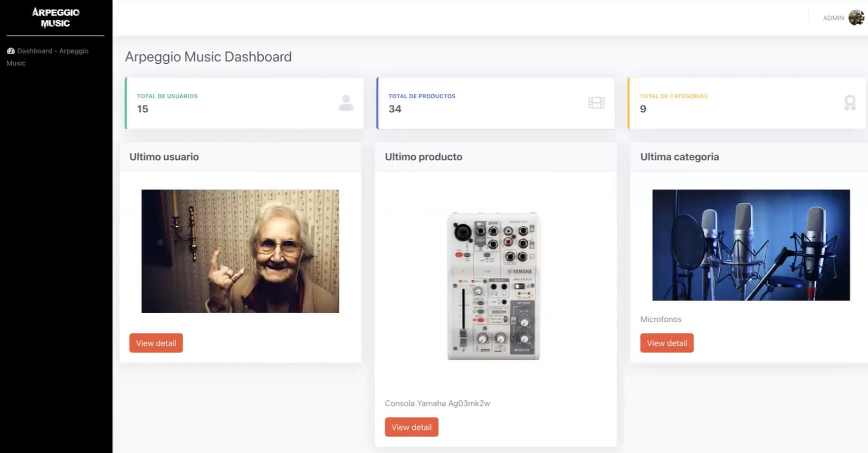
Task: Select the studio microphones category image
Action: point(750,245)
